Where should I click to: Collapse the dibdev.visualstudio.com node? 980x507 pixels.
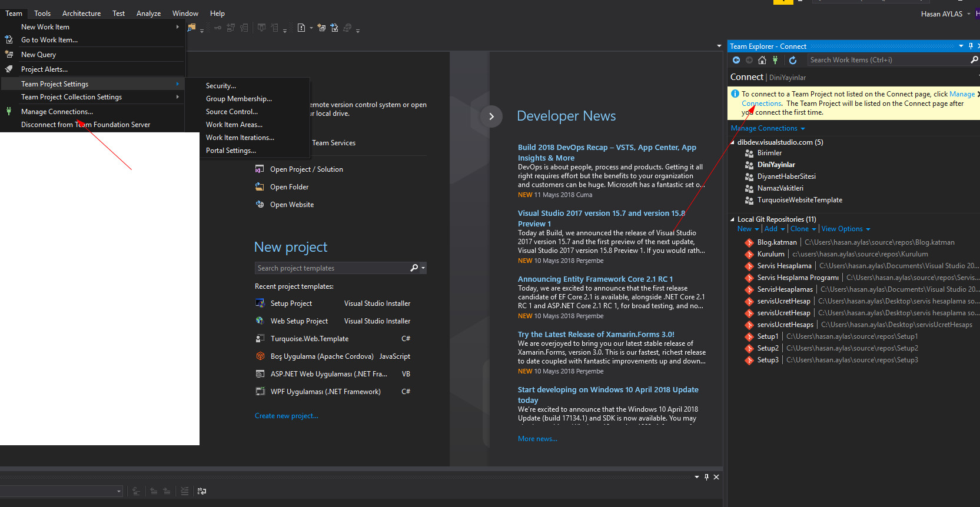732,142
